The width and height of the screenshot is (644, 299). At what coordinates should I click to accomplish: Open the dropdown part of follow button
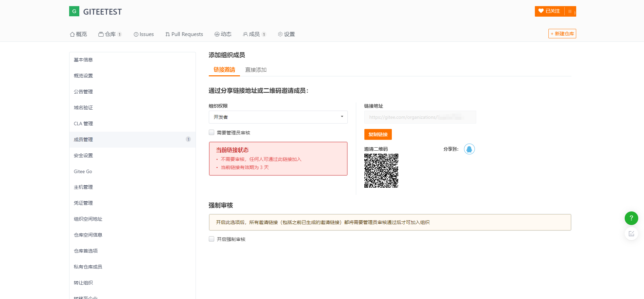[570, 11]
